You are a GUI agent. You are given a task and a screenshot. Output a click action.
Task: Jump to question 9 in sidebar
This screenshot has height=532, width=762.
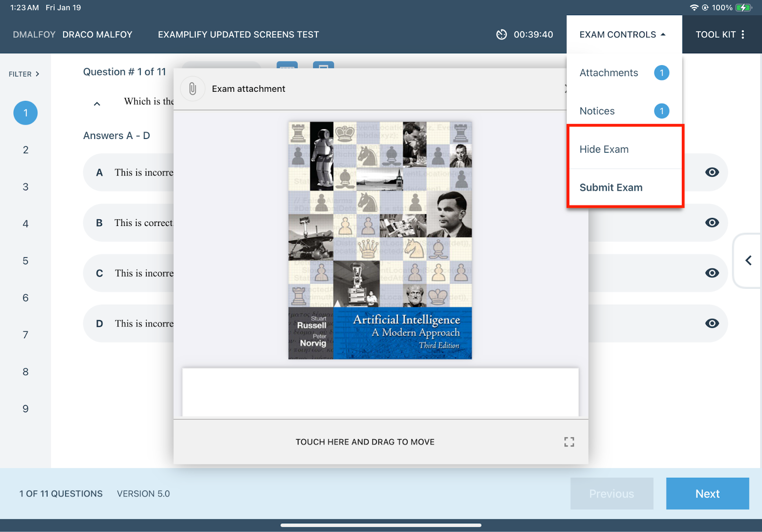click(25, 409)
